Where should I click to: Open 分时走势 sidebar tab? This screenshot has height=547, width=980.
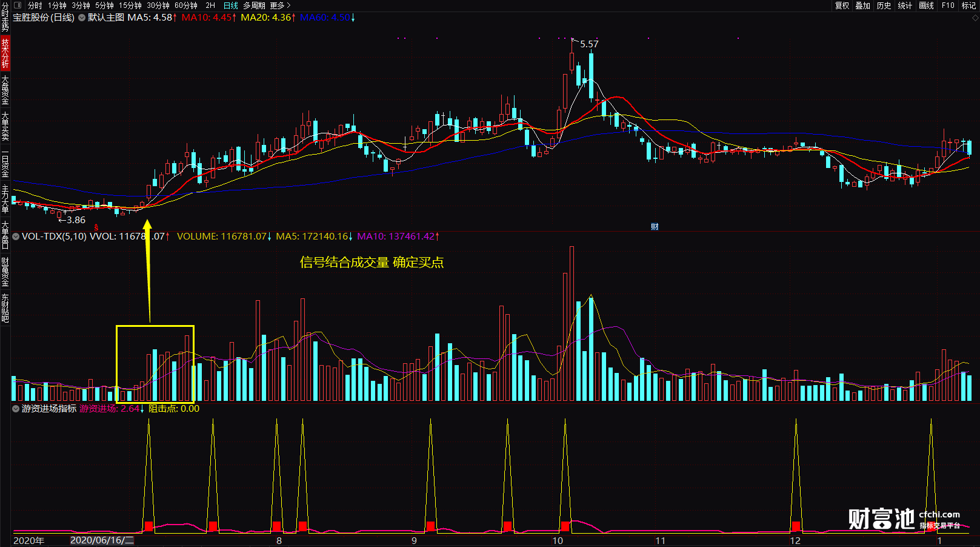(5, 17)
